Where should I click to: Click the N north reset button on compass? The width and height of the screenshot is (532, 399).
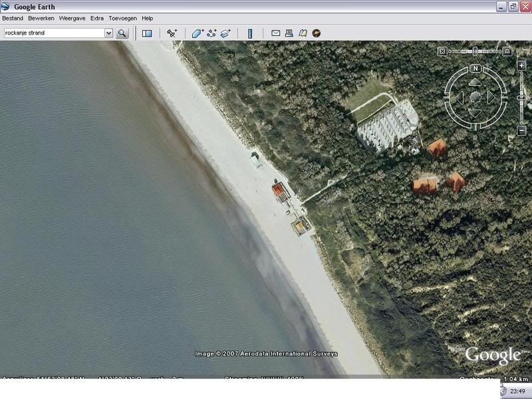coord(475,68)
